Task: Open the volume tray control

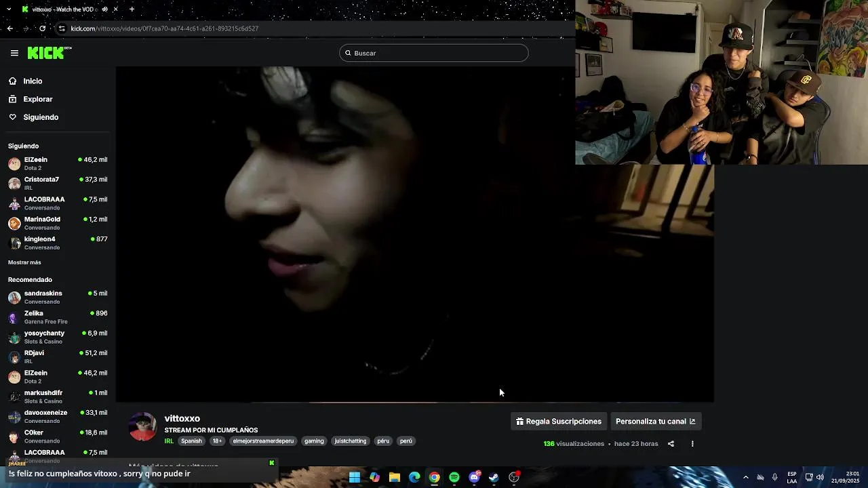Action: [820, 477]
